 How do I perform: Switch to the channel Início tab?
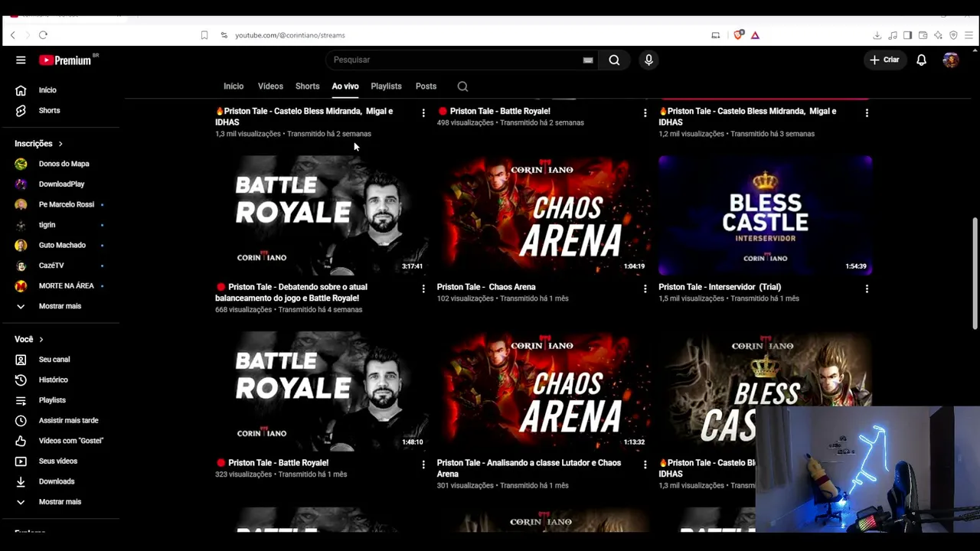234,86
